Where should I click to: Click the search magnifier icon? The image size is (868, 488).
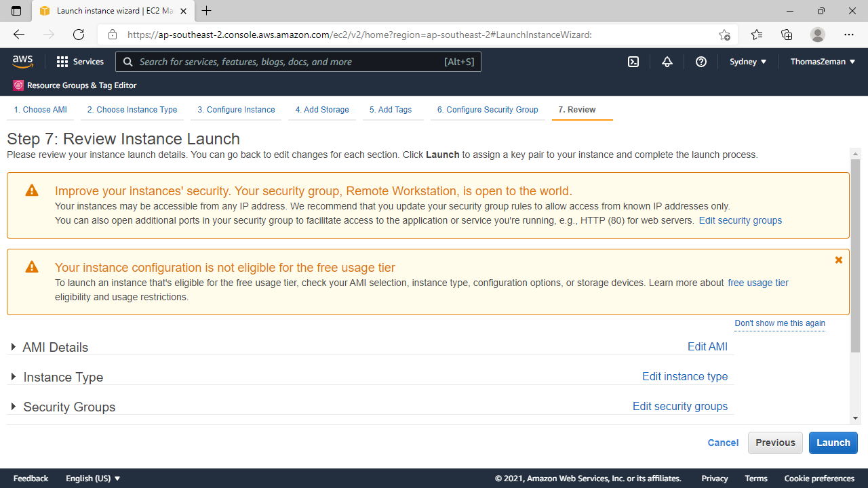(x=128, y=62)
